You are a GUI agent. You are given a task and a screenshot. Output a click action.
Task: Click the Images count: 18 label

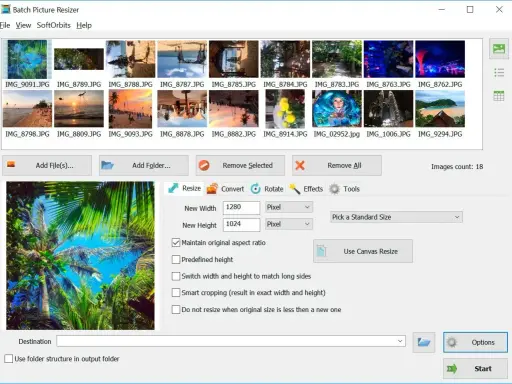pos(457,166)
